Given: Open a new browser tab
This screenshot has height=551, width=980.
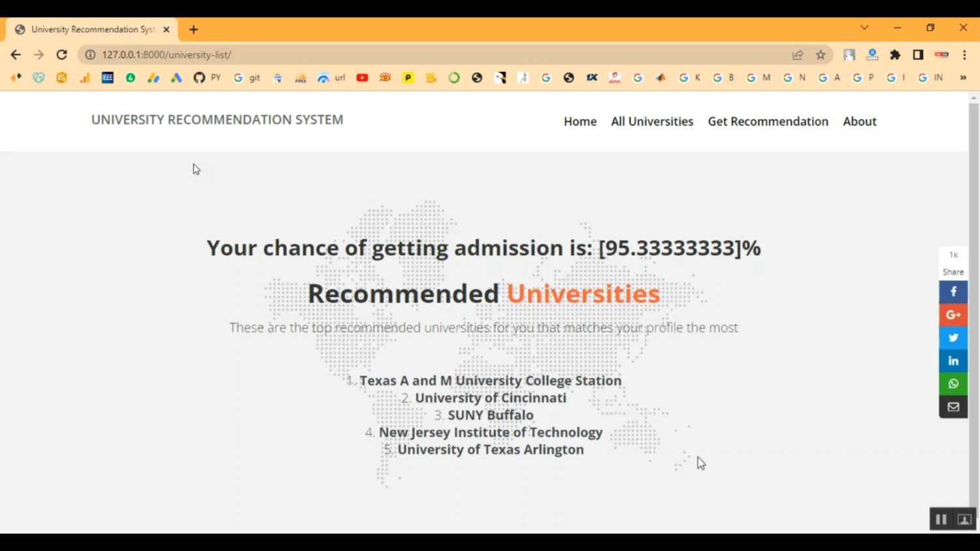Looking at the screenshot, I should point(193,29).
